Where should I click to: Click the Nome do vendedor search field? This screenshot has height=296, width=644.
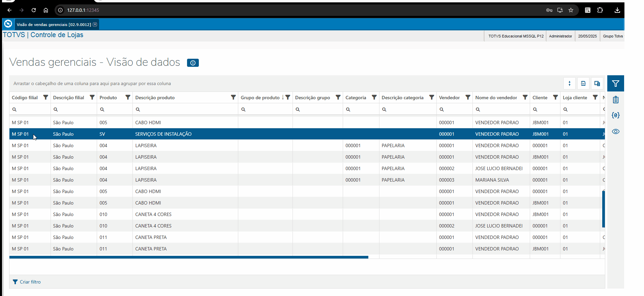coord(501,109)
